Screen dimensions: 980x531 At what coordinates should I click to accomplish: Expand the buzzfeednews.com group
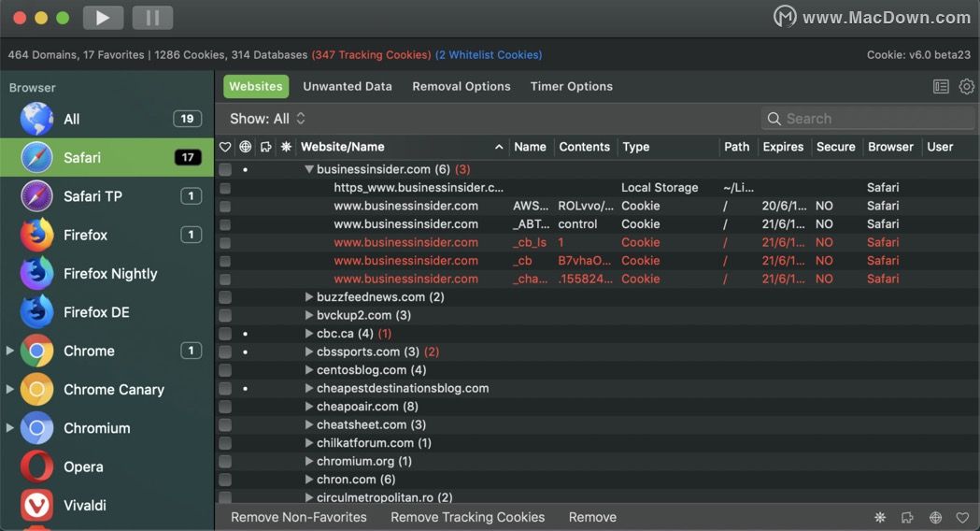click(x=308, y=297)
